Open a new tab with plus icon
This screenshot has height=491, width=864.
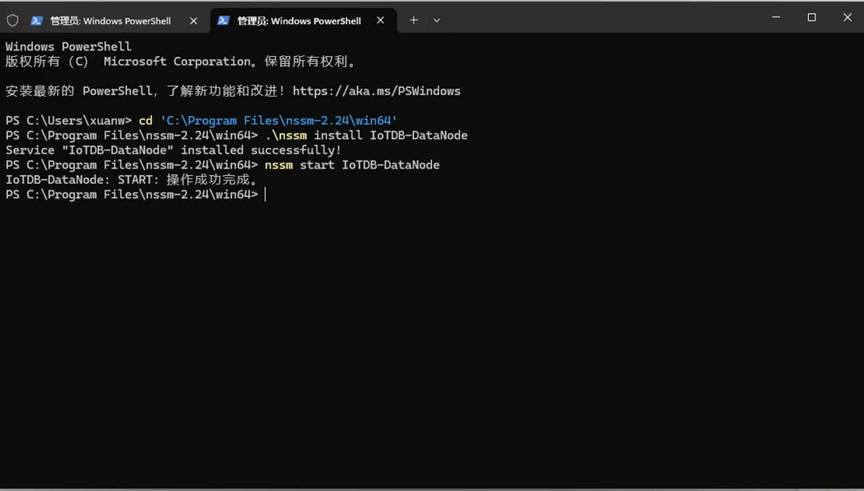point(414,20)
